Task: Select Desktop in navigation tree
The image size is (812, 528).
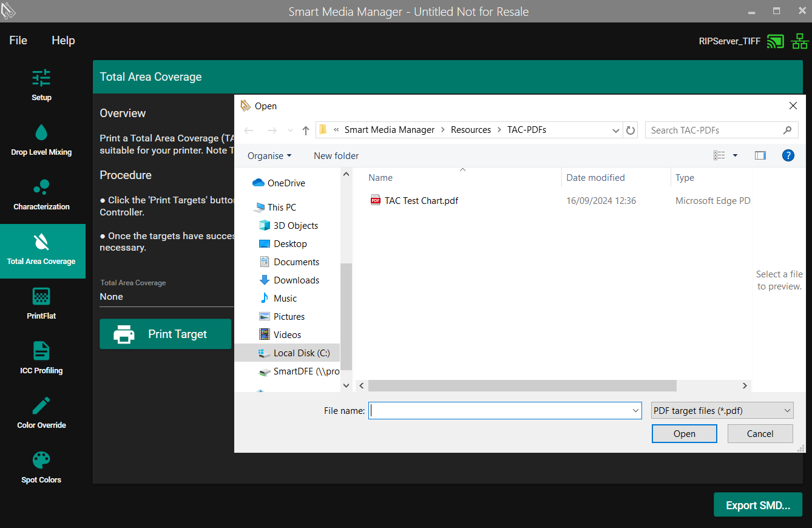Action: 283,243
